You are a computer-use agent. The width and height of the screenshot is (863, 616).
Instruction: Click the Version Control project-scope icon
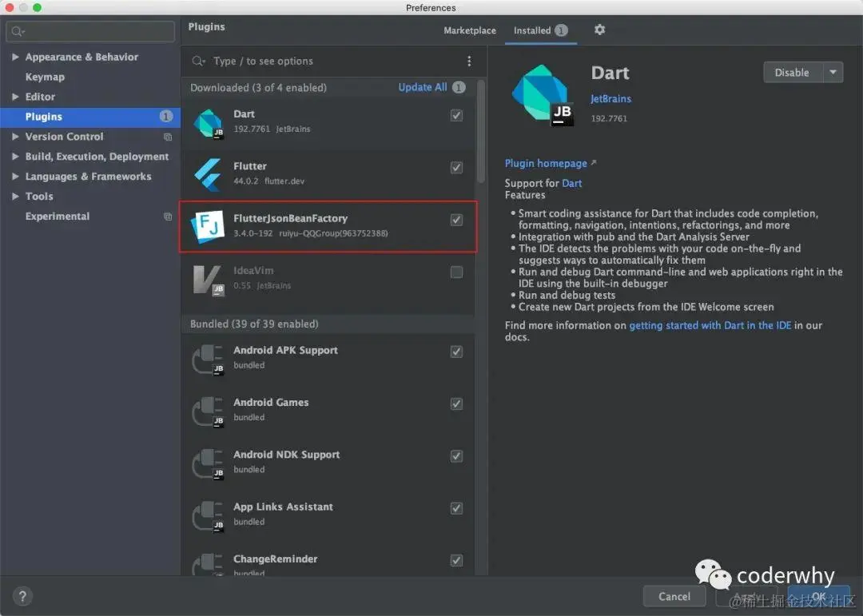click(168, 137)
